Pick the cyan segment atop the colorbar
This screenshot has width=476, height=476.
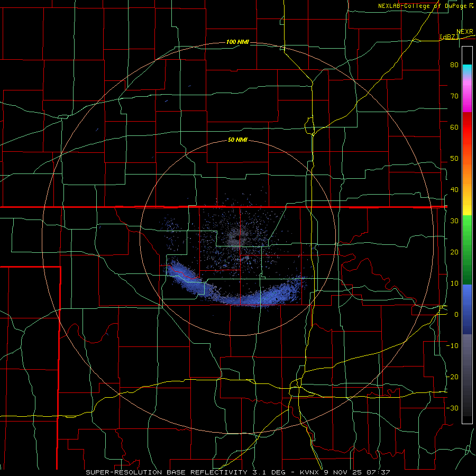[467, 69]
